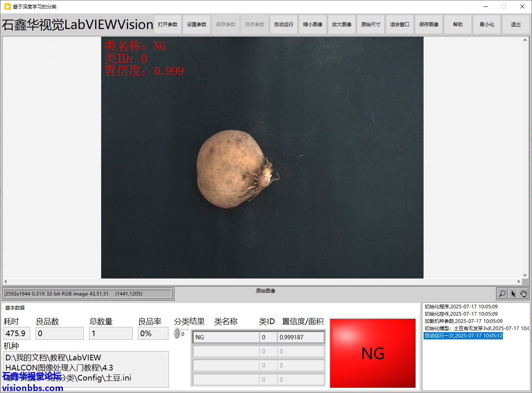Exit application via 退出 button
This screenshot has width=532, height=393.
click(x=516, y=25)
